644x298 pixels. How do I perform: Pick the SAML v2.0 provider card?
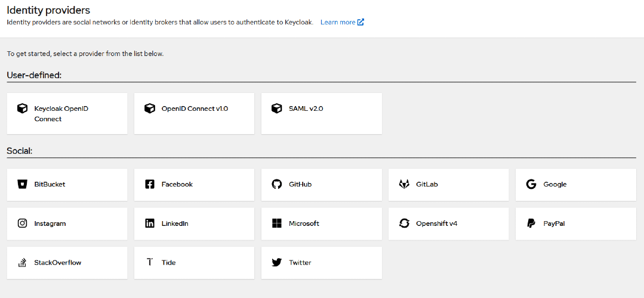click(x=322, y=114)
